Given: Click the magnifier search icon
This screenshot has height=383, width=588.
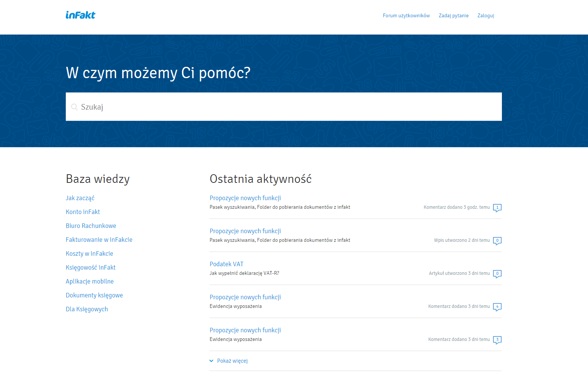Looking at the screenshot, I should [74, 107].
